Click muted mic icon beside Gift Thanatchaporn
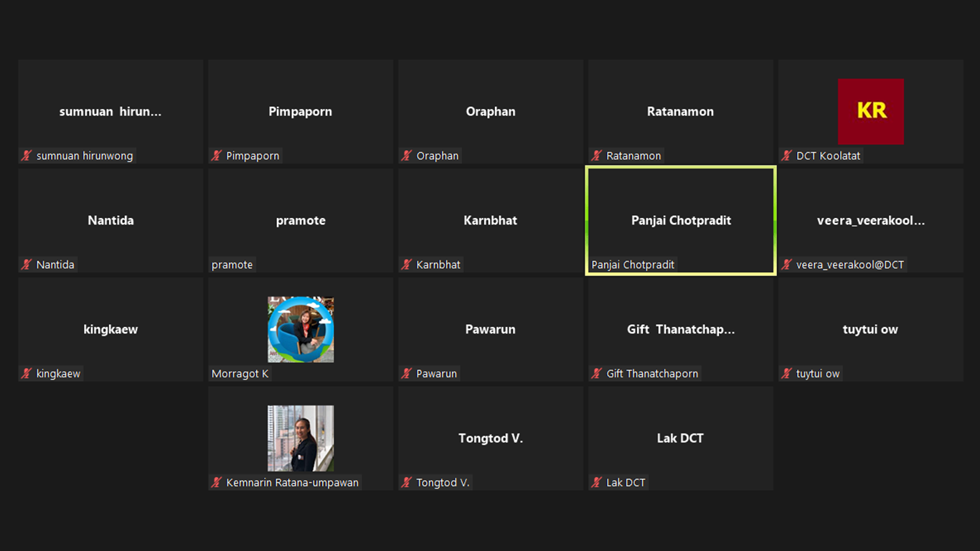This screenshot has height=551, width=980. 597,374
